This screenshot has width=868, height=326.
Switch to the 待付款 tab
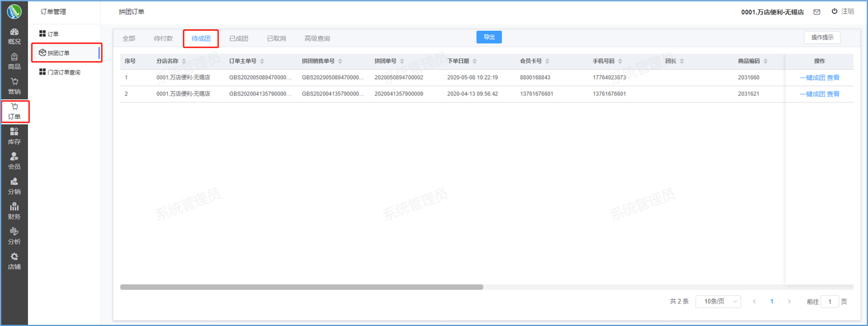[163, 38]
